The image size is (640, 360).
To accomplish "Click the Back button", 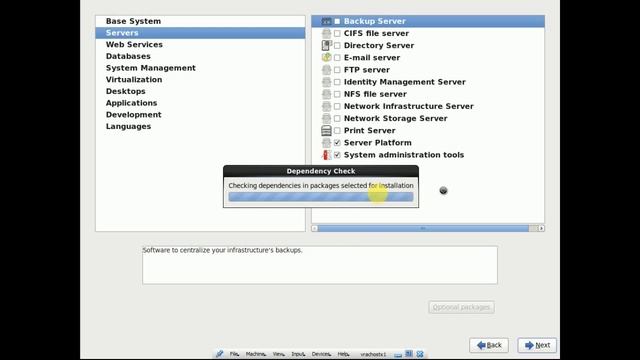I will [x=489, y=345].
